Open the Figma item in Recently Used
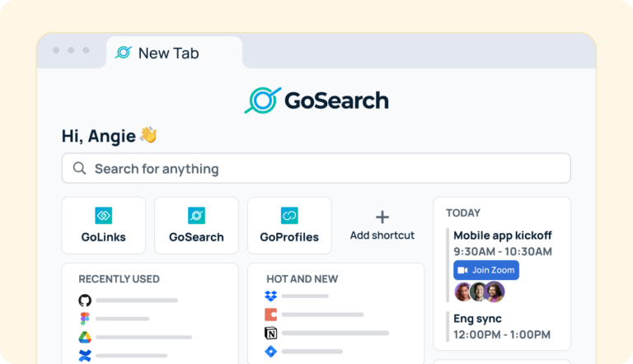This screenshot has height=364, width=633. click(85, 319)
